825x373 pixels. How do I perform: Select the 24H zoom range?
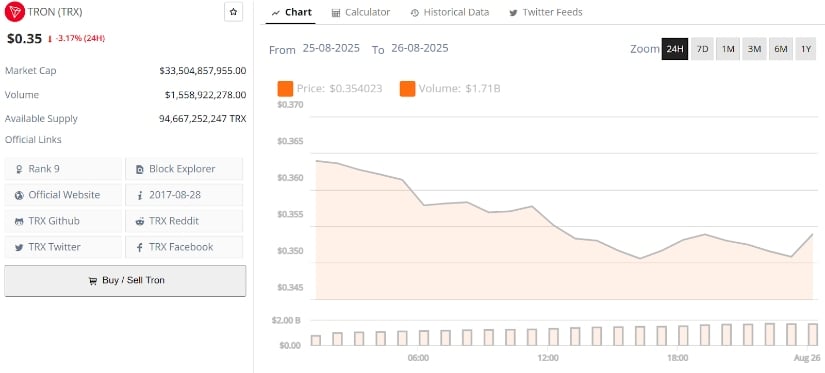(675, 49)
